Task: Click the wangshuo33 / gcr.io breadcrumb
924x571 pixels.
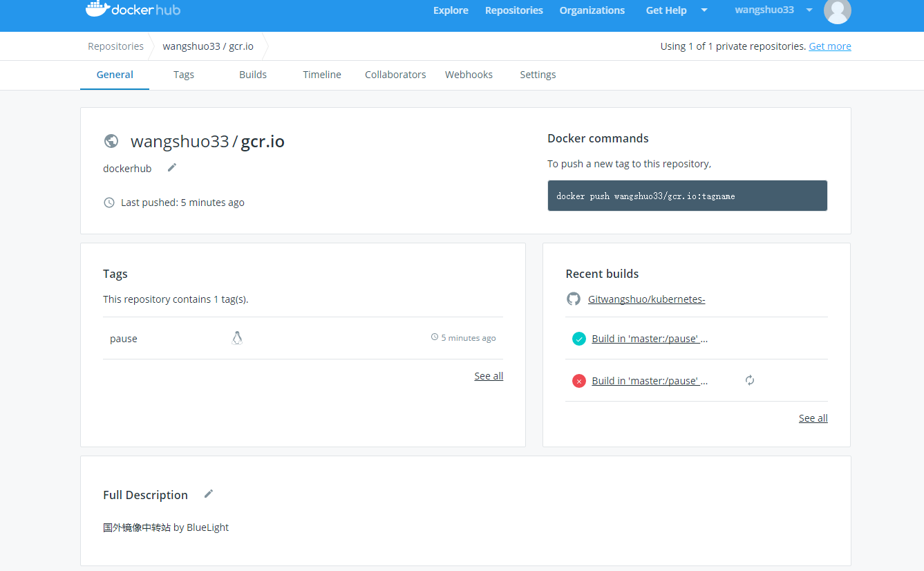Action: (x=208, y=46)
